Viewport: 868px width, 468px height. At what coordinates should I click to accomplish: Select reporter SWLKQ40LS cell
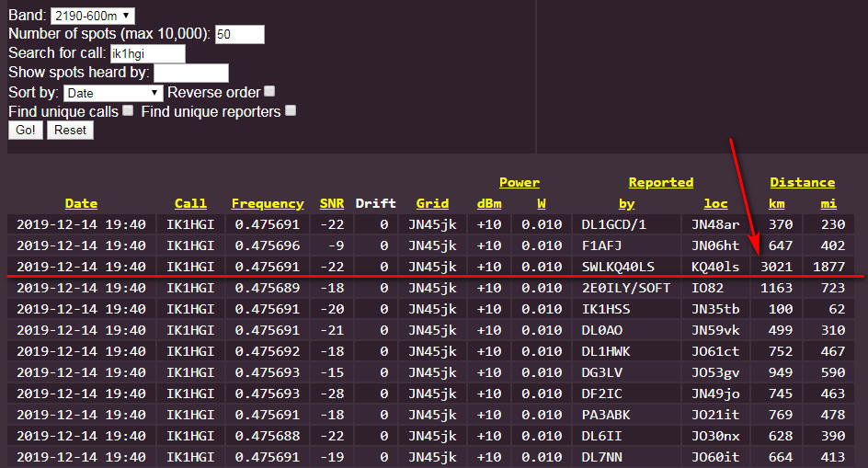[x=626, y=267]
